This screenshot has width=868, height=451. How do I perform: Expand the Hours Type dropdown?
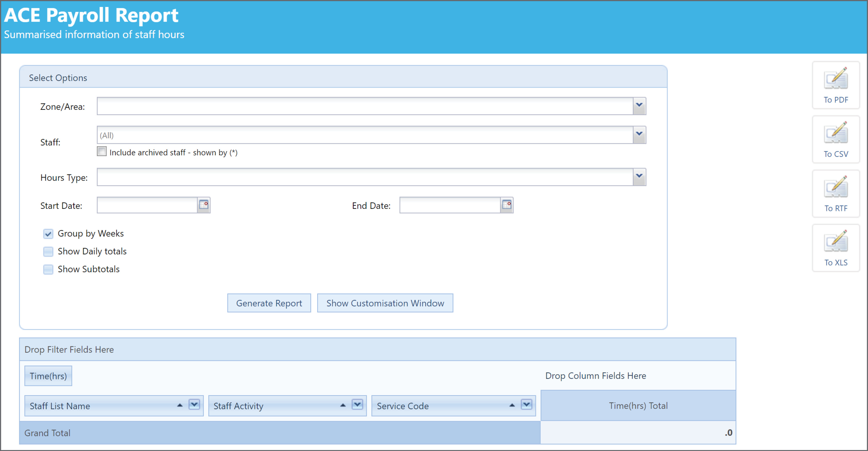[639, 176]
